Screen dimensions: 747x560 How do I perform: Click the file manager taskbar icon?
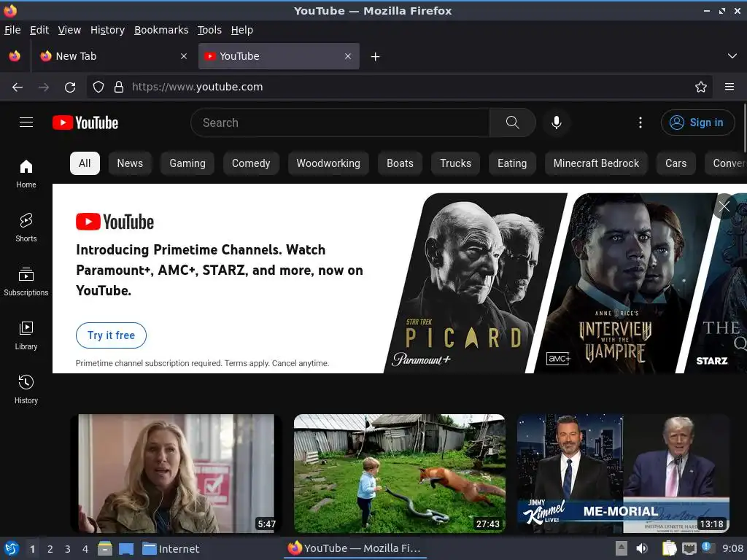pyautogui.click(x=104, y=548)
